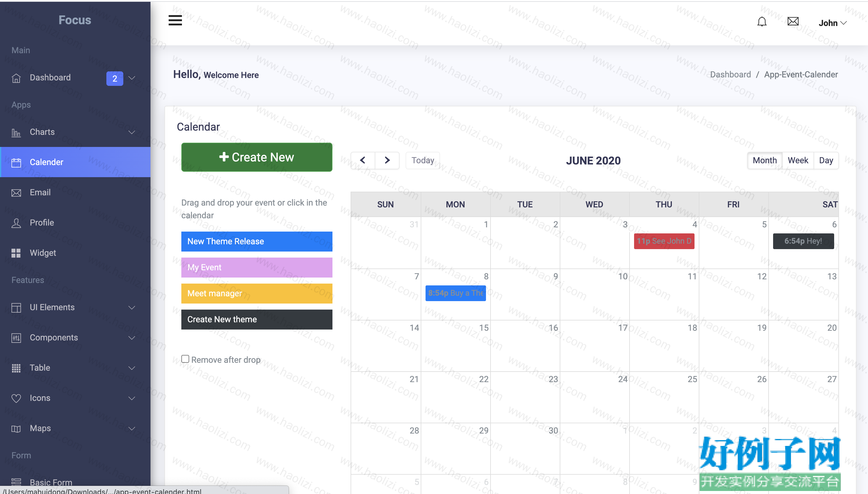Image resolution: width=868 pixels, height=494 pixels.
Task: Click the Email envelope sidebar icon
Action: pos(16,193)
